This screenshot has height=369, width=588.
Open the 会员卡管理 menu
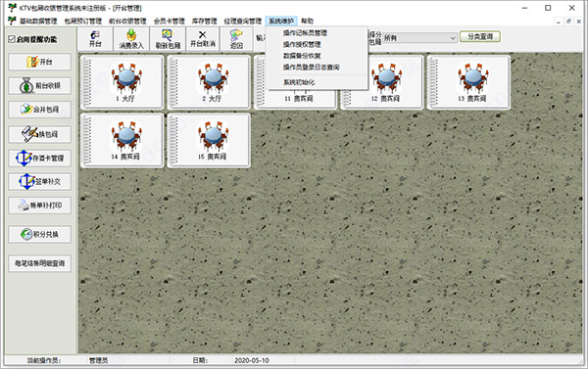click(x=170, y=21)
